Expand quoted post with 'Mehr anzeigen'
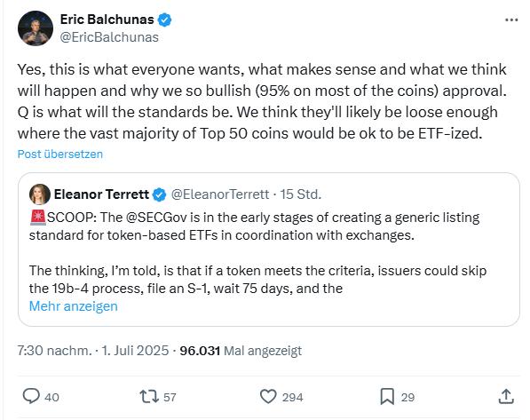 [x=74, y=306]
